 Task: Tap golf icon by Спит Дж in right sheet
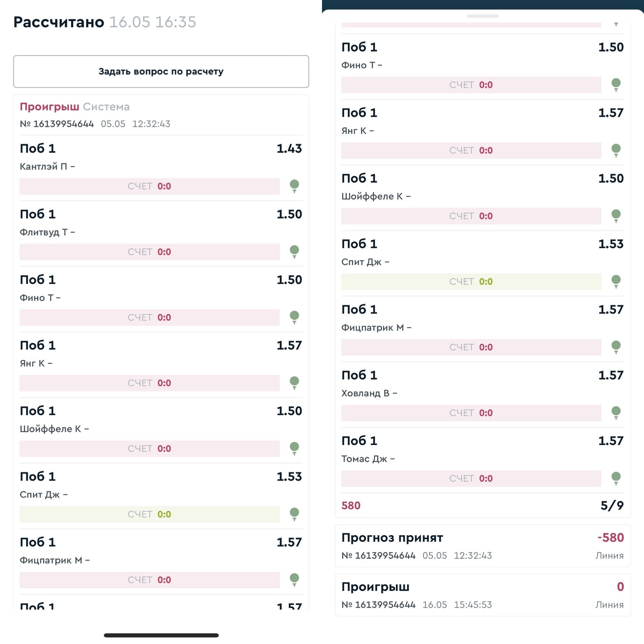pyautogui.click(x=616, y=281)
